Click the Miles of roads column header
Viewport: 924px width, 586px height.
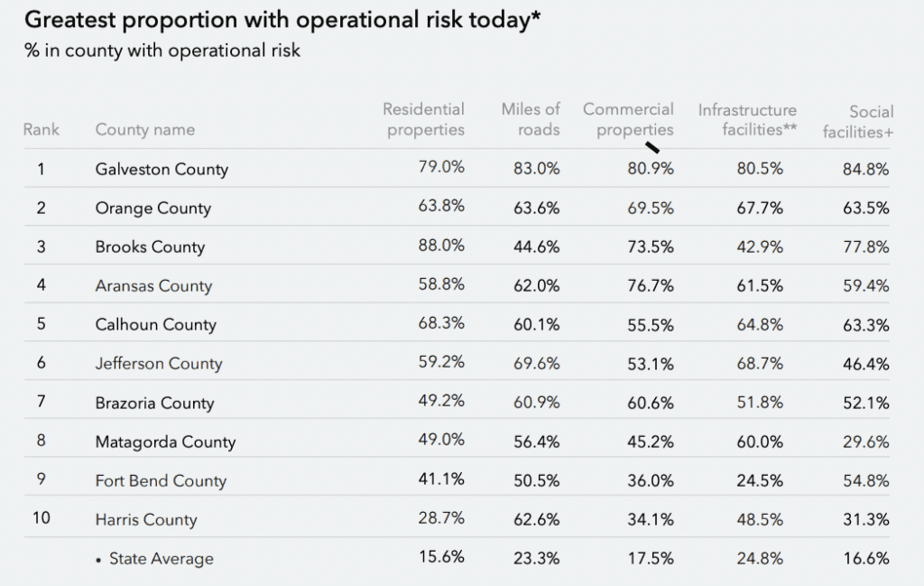point(531,119)
